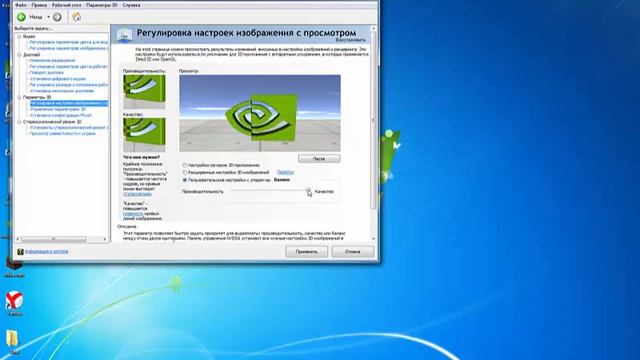Select Регулировка размера и положения рабочего стола
Viewport: 640px width, 360px height.
click(69, 85)
